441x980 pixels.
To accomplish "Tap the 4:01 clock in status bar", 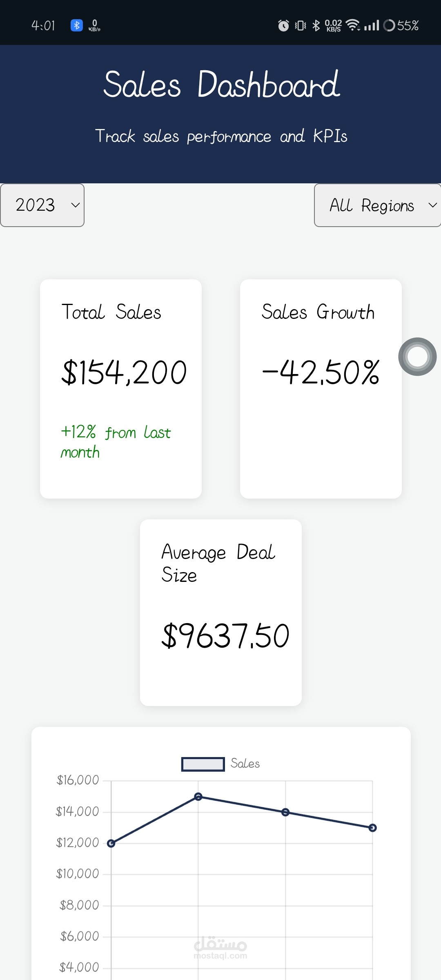I will (43, 26).
